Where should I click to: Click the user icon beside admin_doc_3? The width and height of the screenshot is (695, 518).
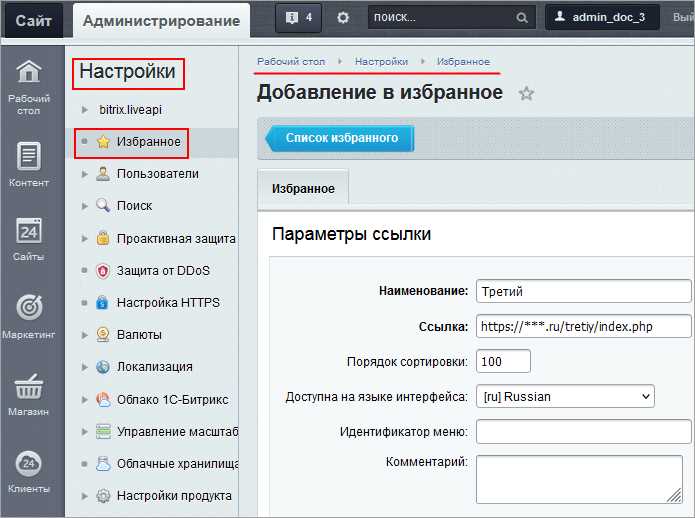point(560,17)
